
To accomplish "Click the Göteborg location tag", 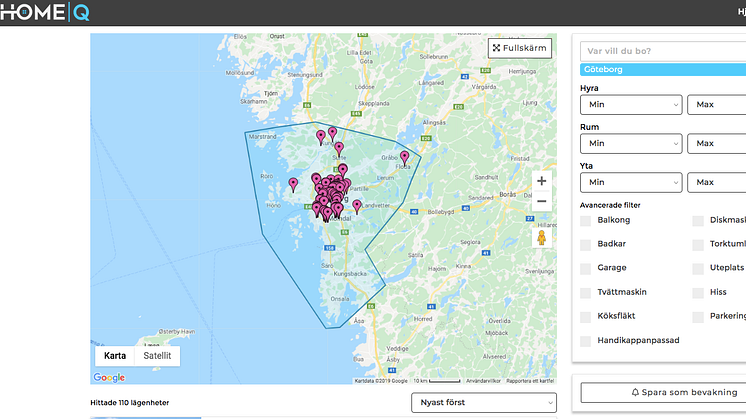I will pos(663,69).
